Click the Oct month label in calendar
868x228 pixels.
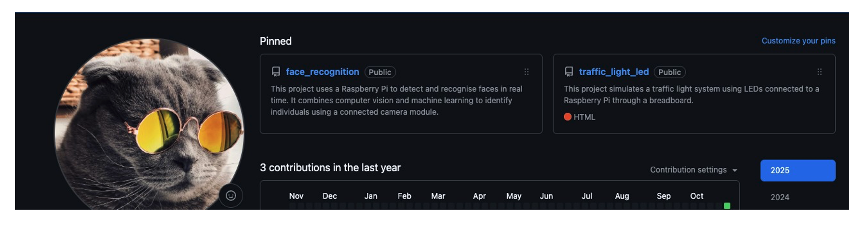coord(696,196)
